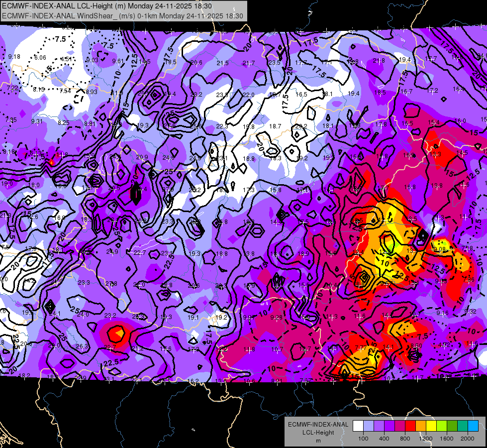
Task: Click the wind shear value 23.5
Action: pyautogui.click(x=274, y=63)
